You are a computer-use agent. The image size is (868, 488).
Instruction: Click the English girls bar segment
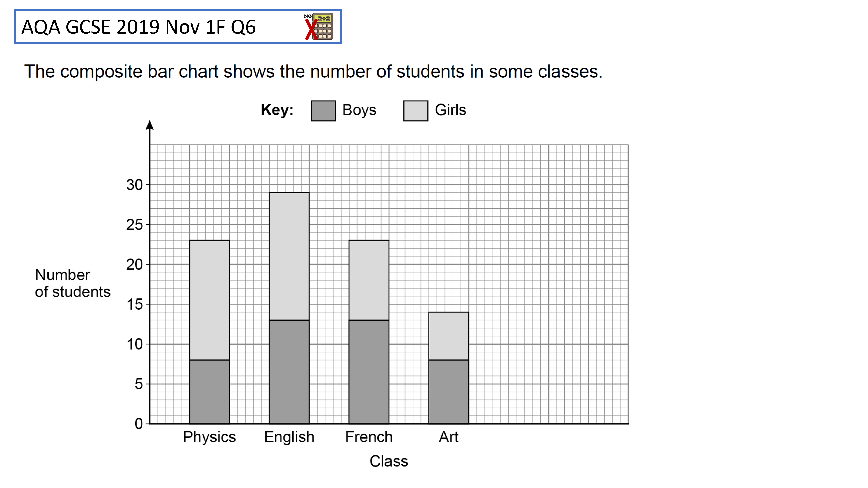289,256
